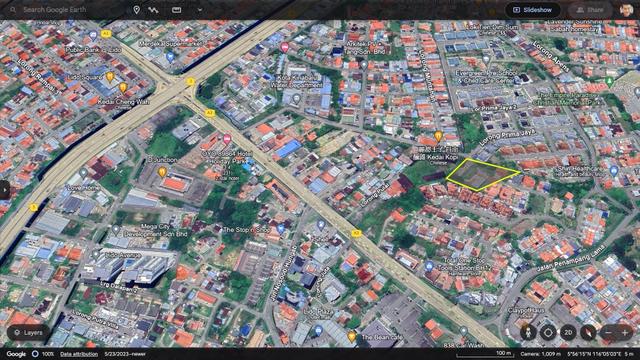Focus the Search Google Earth field
Screen dimensions: 640x360
click(x=54, y=9)
